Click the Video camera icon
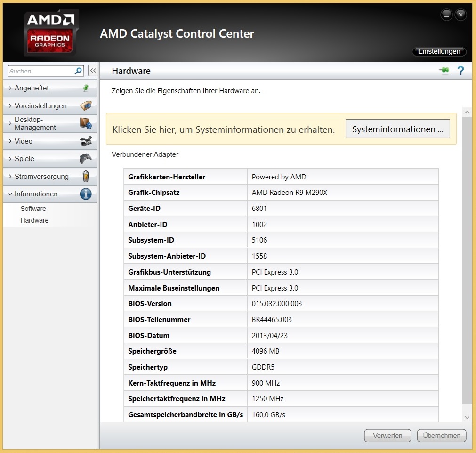This screenshot has width=476, height=453. (86, 141)
